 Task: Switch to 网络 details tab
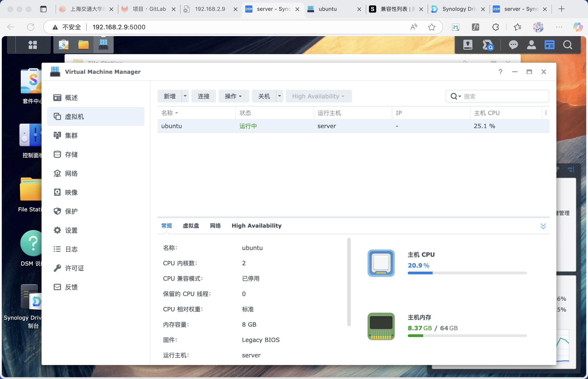[215, 226]
